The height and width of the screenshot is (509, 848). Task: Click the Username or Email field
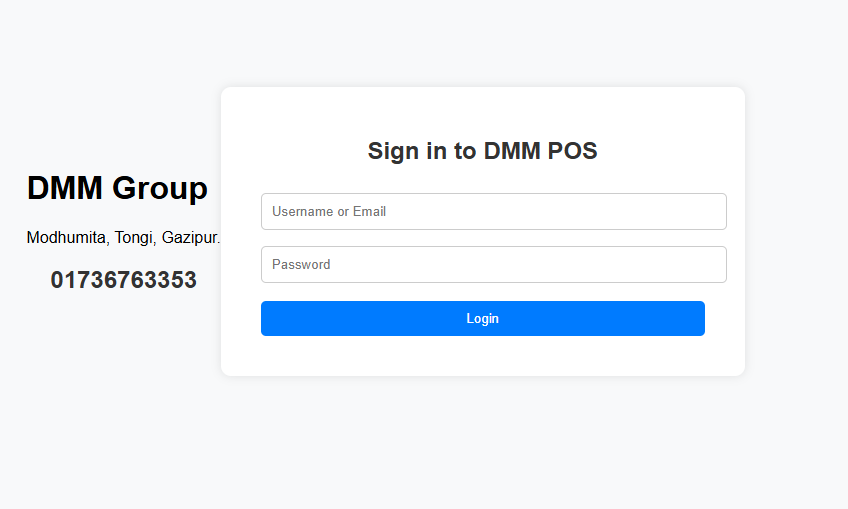pos(493,212)
